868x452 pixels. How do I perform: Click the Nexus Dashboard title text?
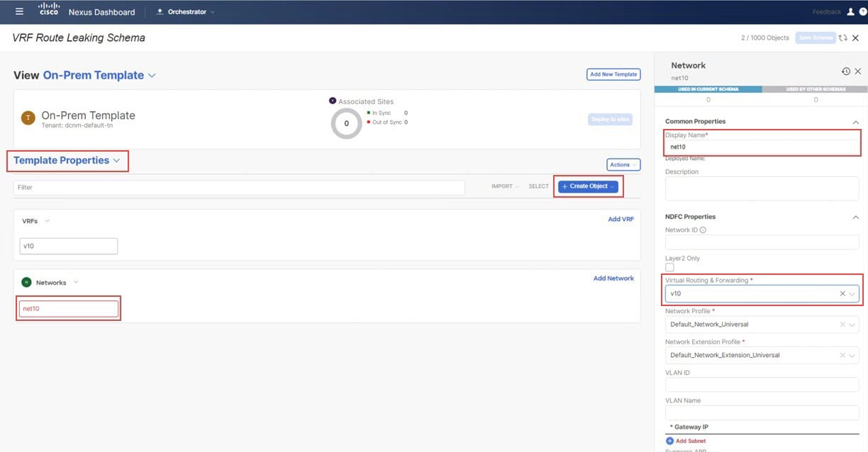point(101,12)
